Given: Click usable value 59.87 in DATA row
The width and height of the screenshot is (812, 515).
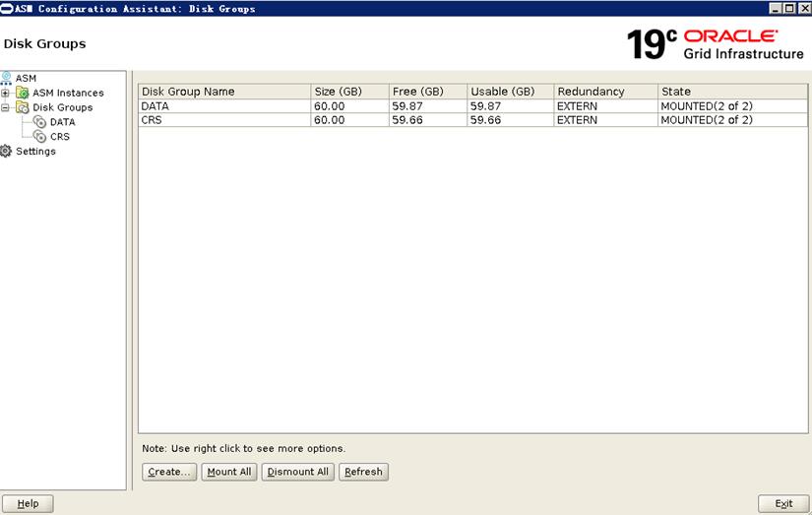Looking at the screenshot, I should [485, 106].
